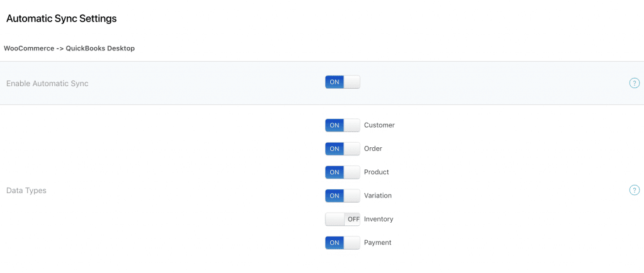Toggle the Payment sync switch
Image resolution: width=644 pixels, height=273 pixels.
click(343, 243)
